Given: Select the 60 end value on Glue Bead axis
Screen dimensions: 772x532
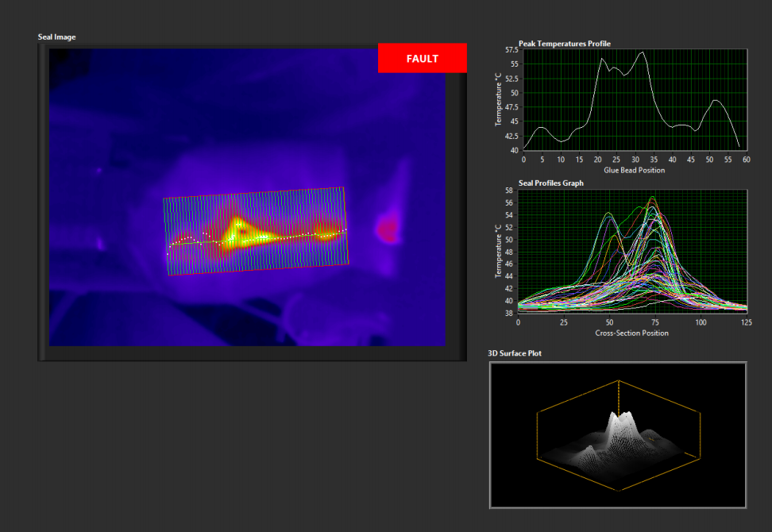Looking at the screenshot, I should click(x=746, y=160).
